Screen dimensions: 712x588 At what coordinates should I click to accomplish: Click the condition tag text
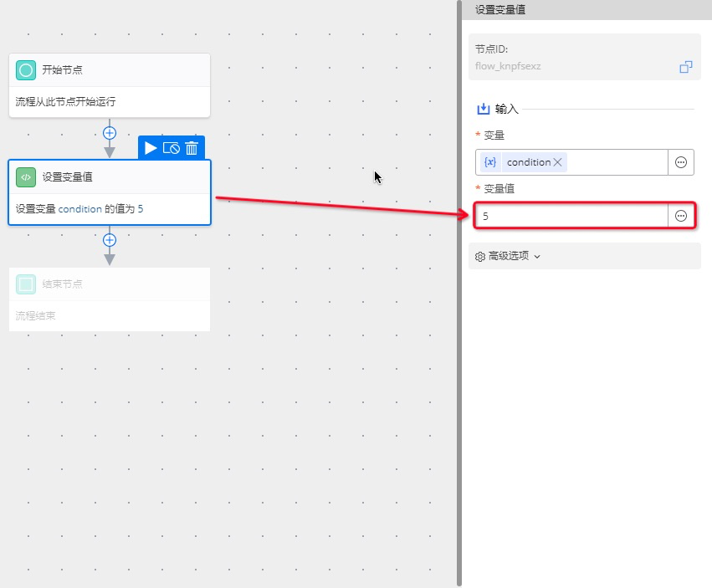click(x=529, y=162)
